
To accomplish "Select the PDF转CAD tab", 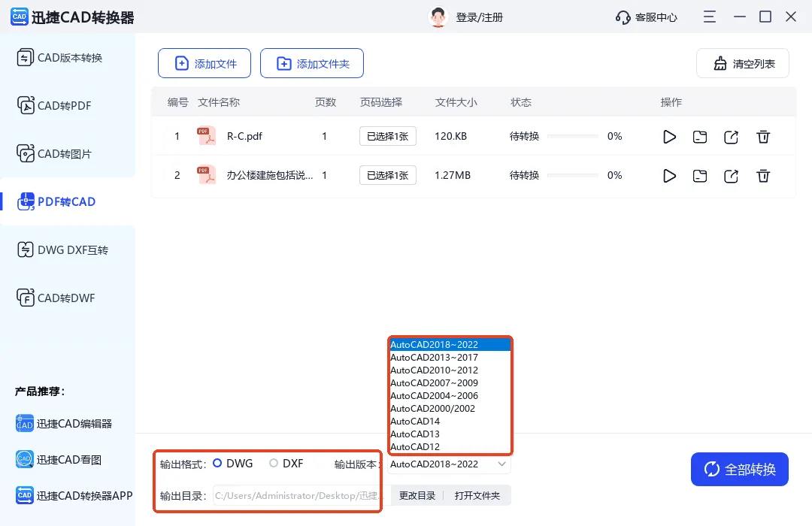I will [68, 201].
